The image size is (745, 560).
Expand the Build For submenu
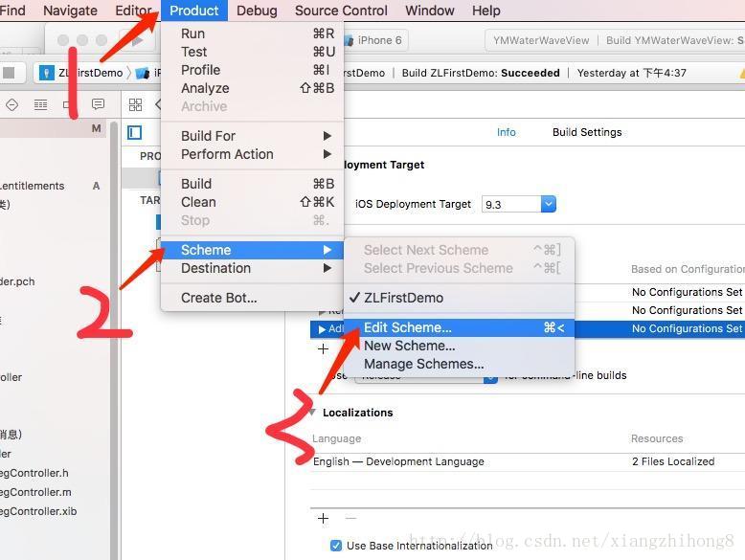point(252,136)
